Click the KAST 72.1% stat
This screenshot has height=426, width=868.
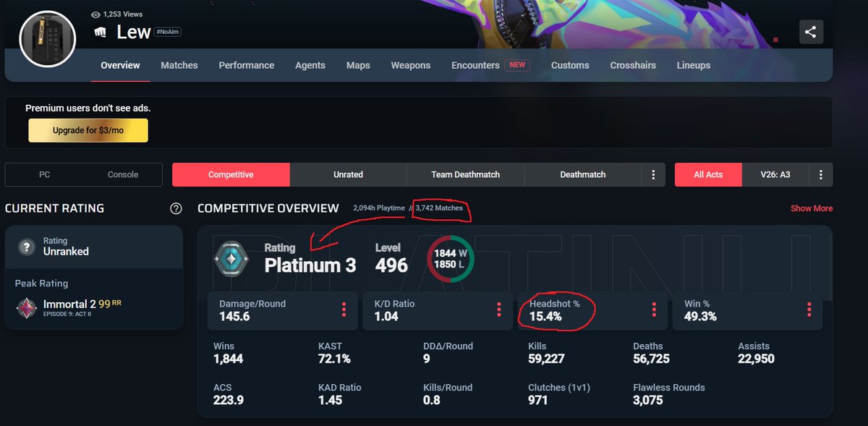[x=334, y=352]
